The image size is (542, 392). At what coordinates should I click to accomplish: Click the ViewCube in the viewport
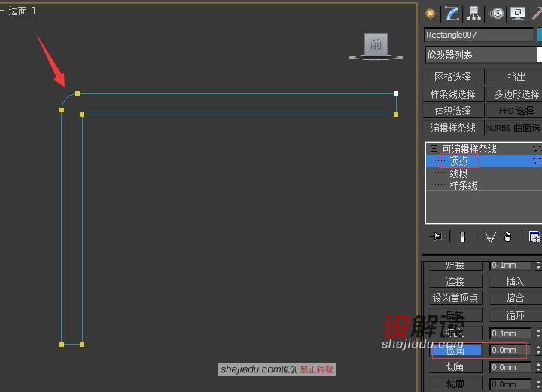click(376, 44)
